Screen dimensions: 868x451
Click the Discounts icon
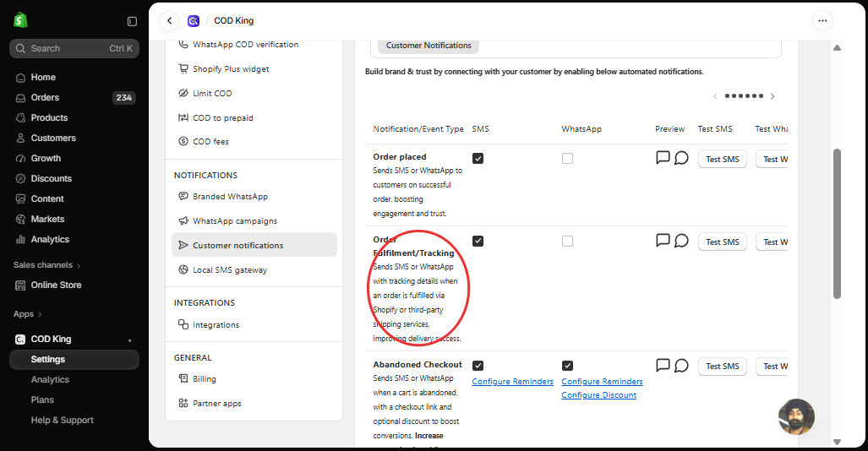pos(20,179)
